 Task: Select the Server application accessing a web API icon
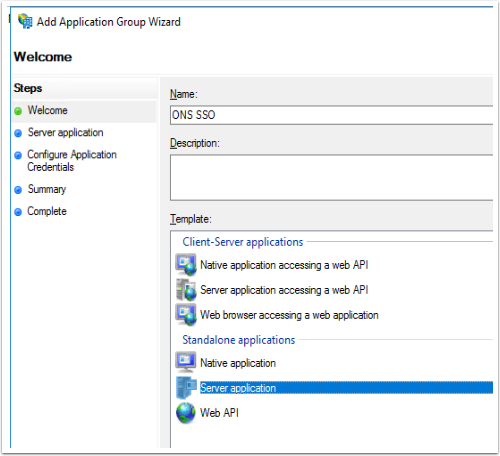click(186, 290)
